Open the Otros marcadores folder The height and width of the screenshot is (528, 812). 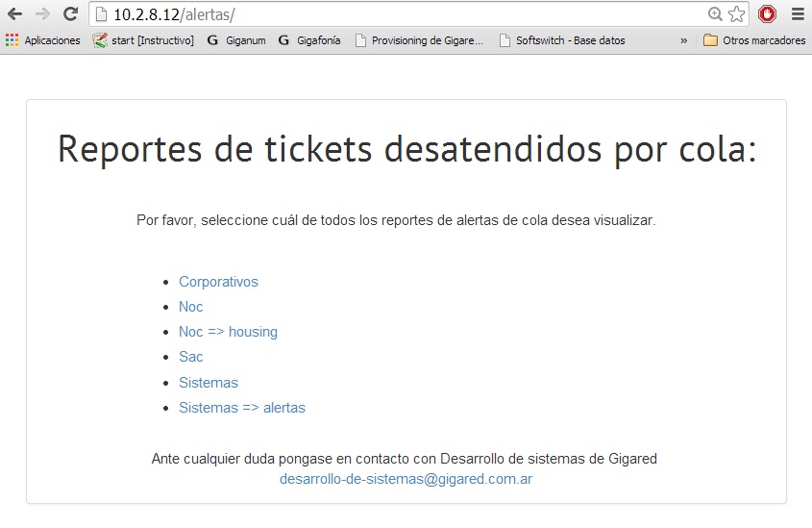pos(754,40)
